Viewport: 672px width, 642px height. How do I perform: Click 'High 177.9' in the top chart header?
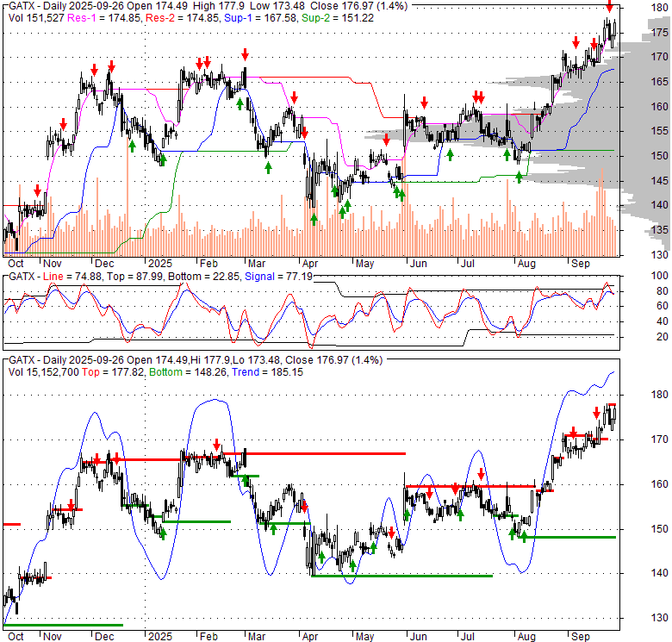tap(219, 6)
